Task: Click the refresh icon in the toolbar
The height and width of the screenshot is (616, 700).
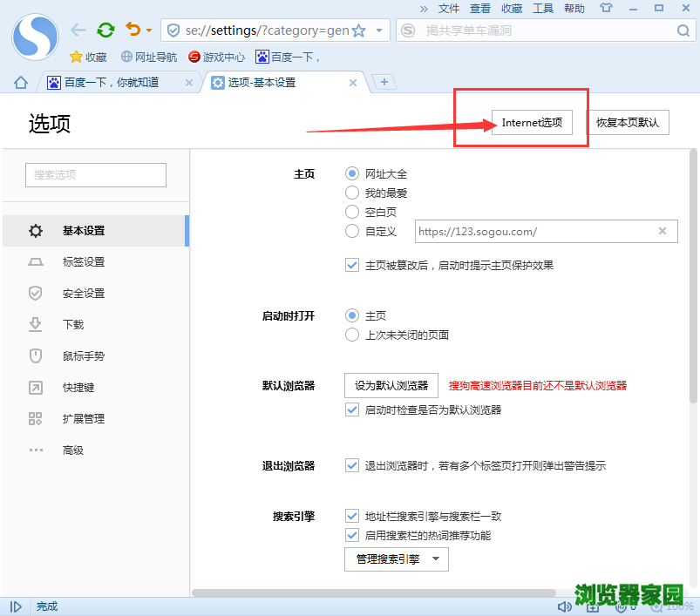Action: click(105, 29)
